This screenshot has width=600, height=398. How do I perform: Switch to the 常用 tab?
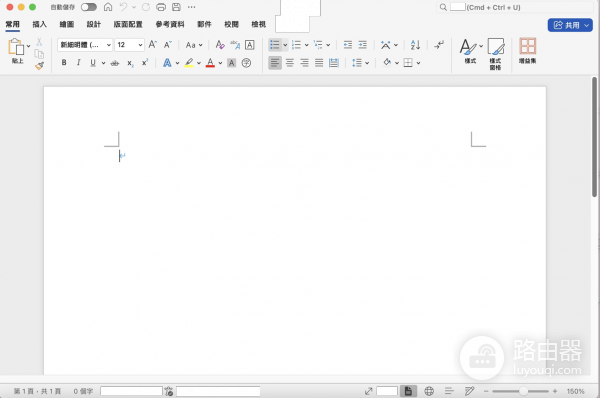(13, 24)
